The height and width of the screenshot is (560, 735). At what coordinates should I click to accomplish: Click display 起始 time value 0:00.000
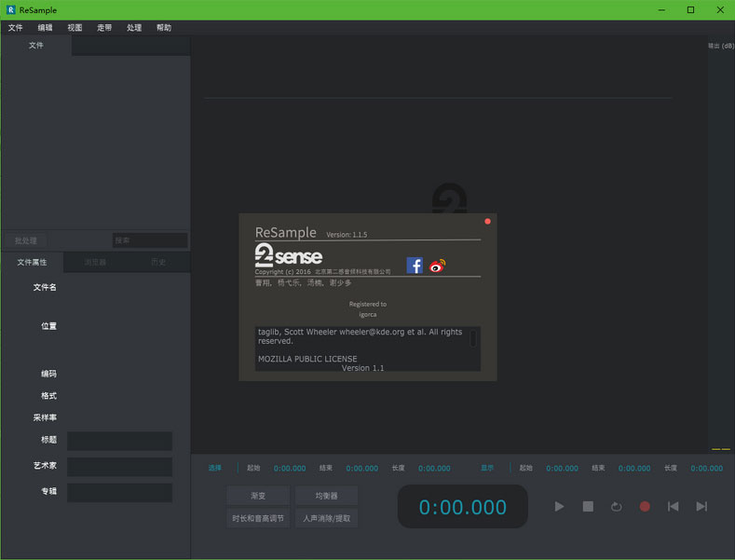(562, 468)
